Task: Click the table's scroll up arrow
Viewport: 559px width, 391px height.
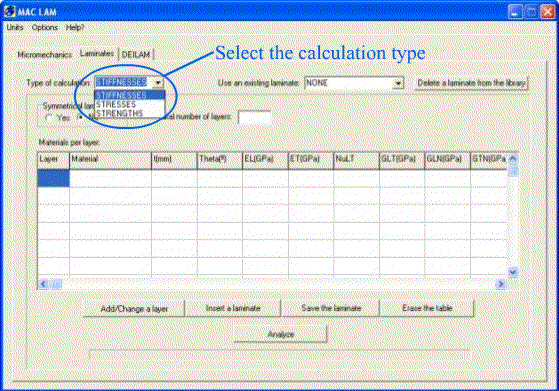Action: pyautogui.click(x=513, y=158)
